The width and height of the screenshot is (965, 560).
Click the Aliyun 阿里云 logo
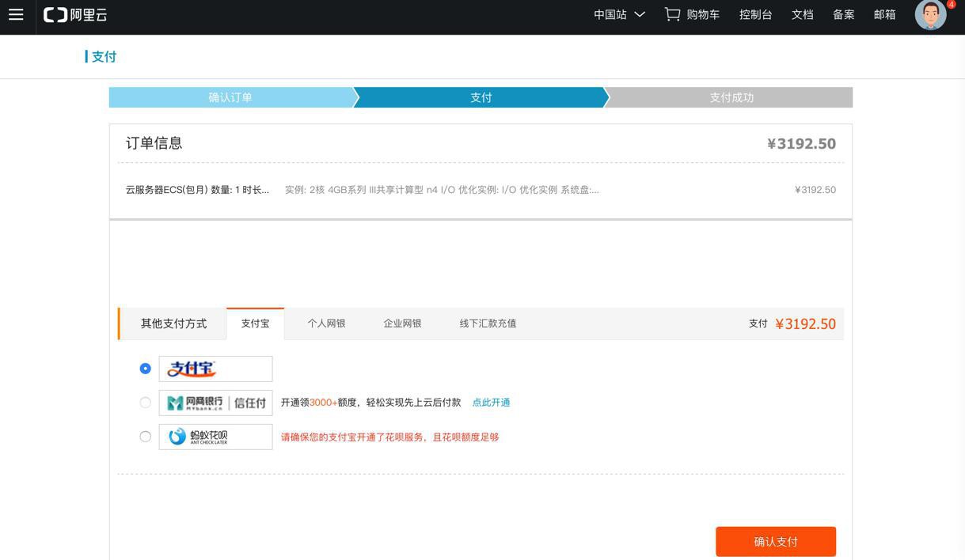tap(75, 14)
